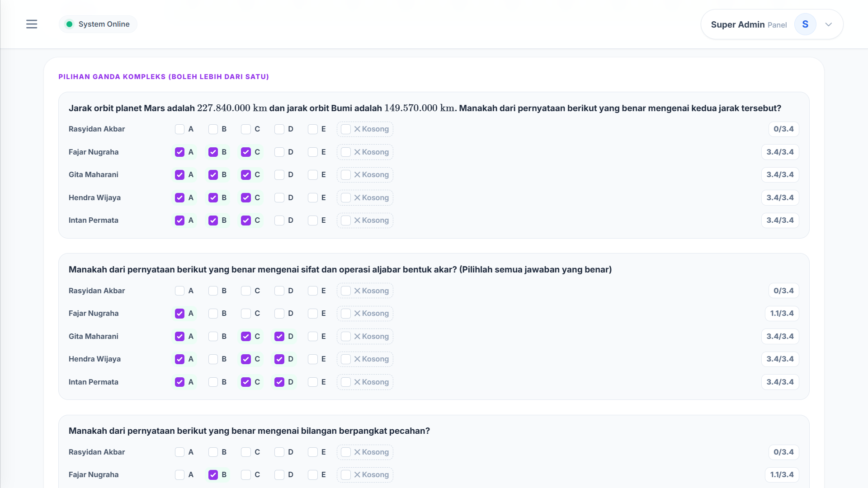Mark Fajar Nugraha's bentuk akar answer as Kosong
Image resolution: width=868 pixels, height=488 pixels.
tap(365, 314)
